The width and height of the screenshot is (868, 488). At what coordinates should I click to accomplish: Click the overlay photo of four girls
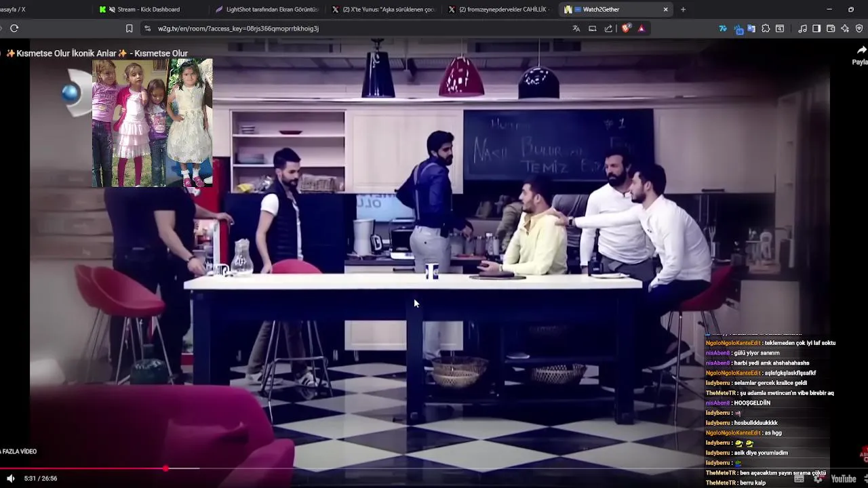(x=153, y=123)
